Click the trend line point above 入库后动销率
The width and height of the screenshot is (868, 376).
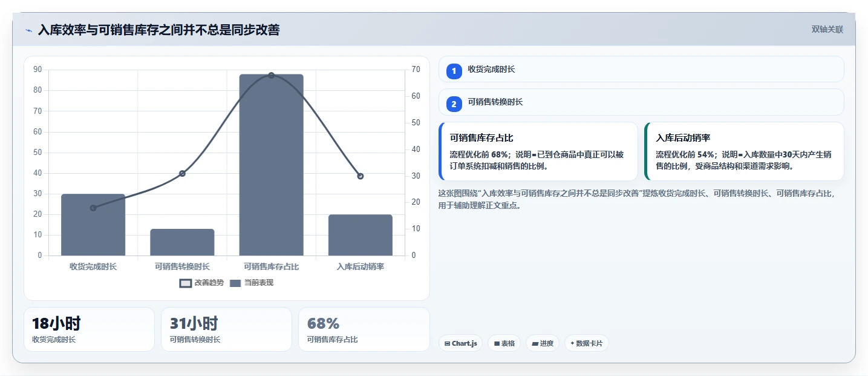(361, 176)
